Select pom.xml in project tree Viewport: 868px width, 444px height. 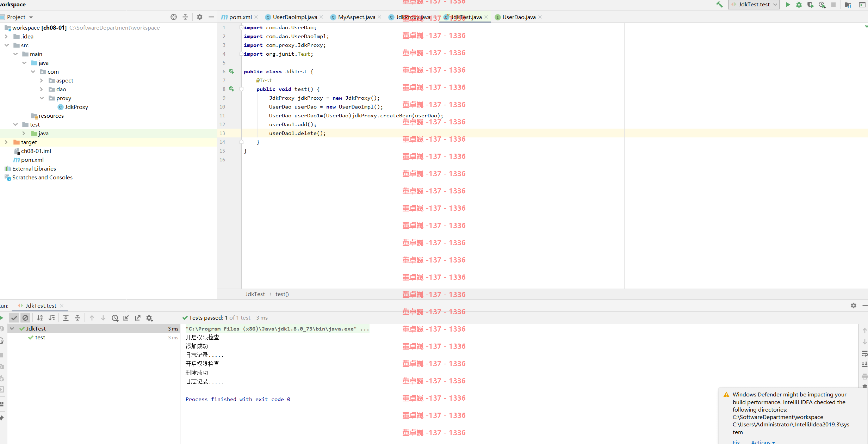pos(29,160)
